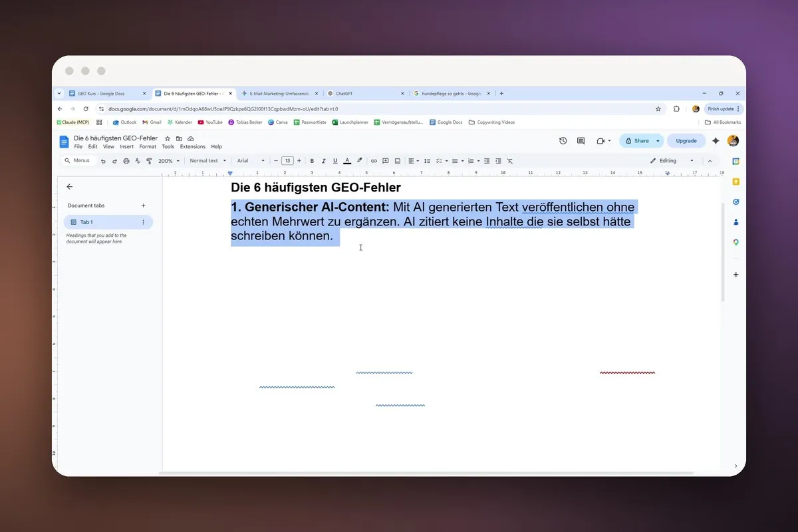Screen dimensions: 798x532
Task: Toggle underline formatting in the toolbar
Action: click(335, 161)
